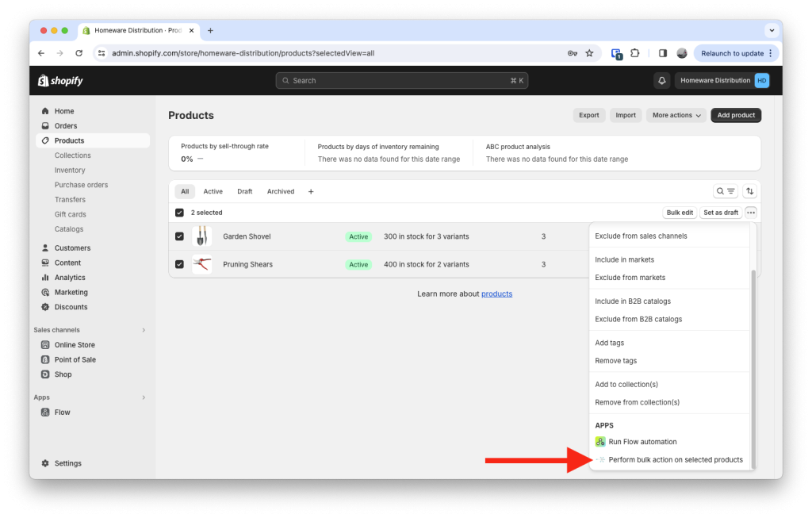Open the sort products button

(x=749, y=191)
